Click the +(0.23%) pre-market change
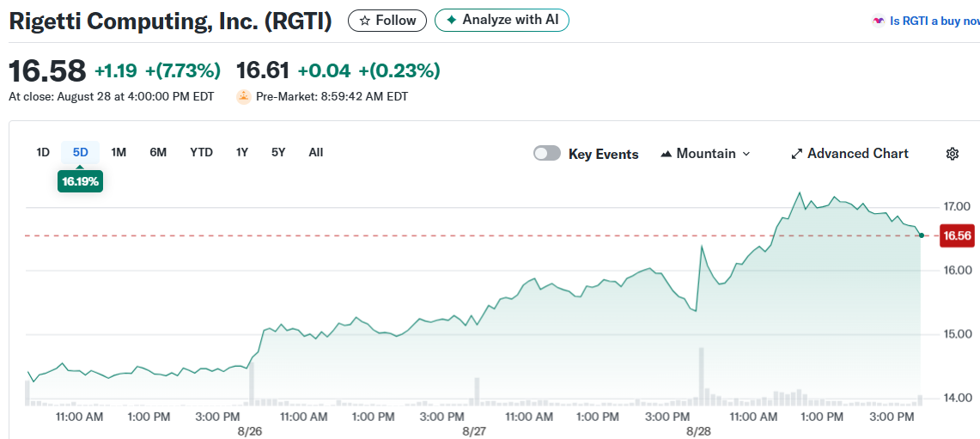 pyautogui.click(x=399, y=71)
